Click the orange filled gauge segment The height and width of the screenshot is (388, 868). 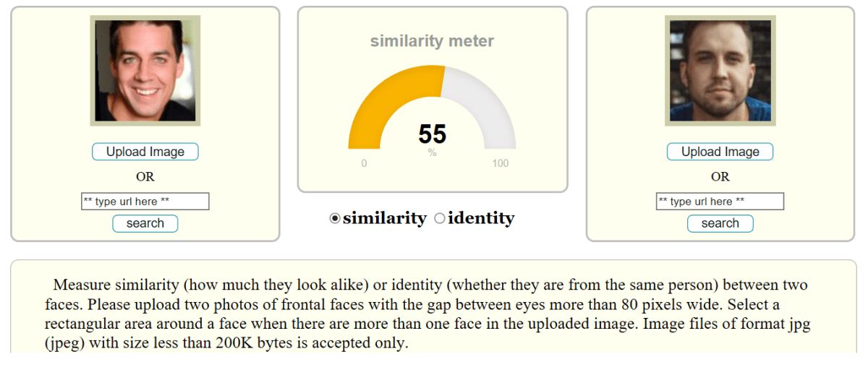click(383, 101)
